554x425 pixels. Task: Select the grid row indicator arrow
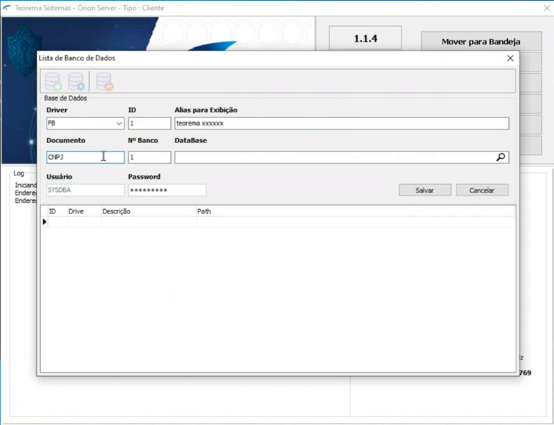coord(45,222)
